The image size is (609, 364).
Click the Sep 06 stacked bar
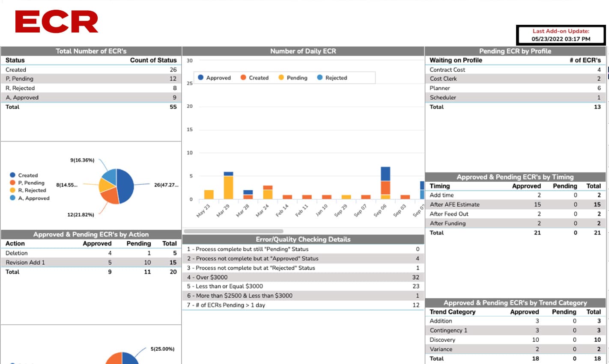[x=385, y=183]
